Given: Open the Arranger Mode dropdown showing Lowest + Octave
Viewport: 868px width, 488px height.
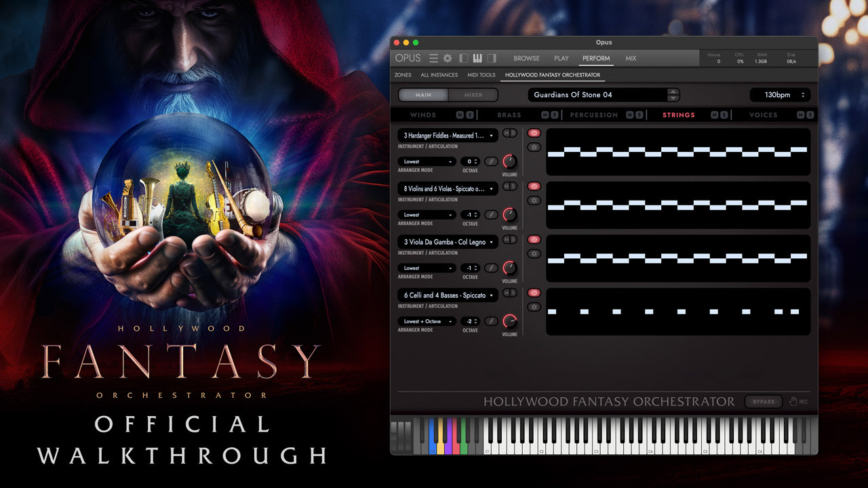Looking at the screenshot, I should pyautogui.click(x=427, y=321).
